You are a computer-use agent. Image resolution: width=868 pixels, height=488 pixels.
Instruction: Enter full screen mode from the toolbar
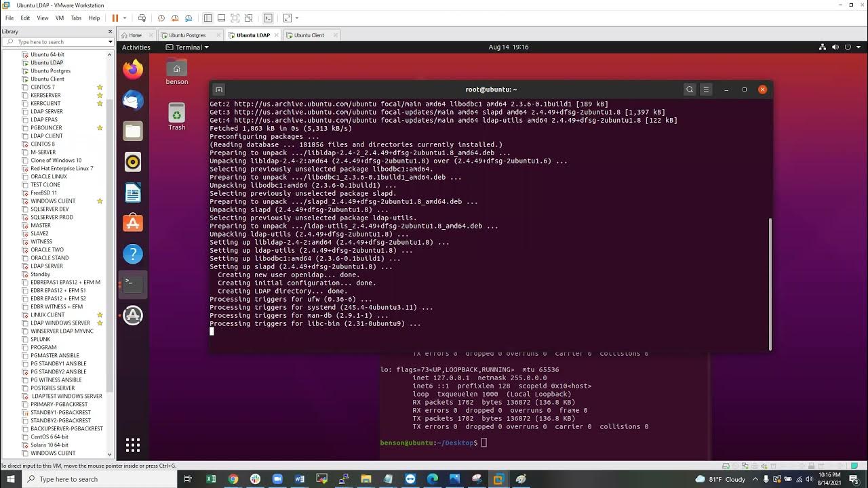tap(235, 18)
